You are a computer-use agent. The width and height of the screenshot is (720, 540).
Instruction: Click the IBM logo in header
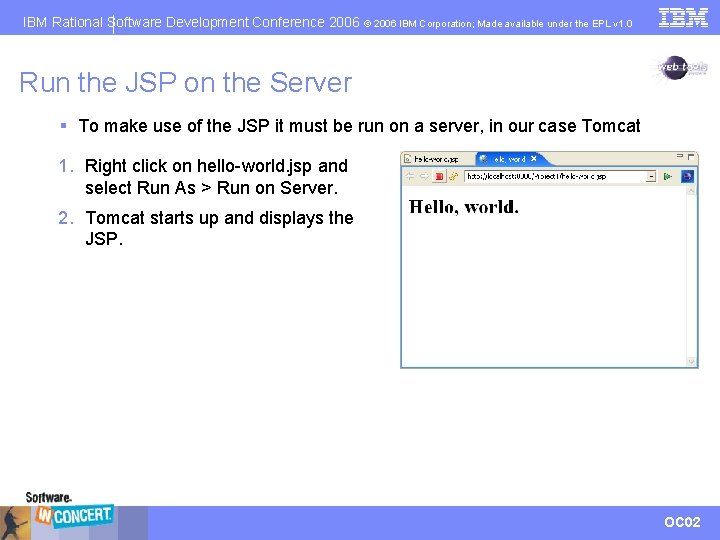[x=683, y=17]
